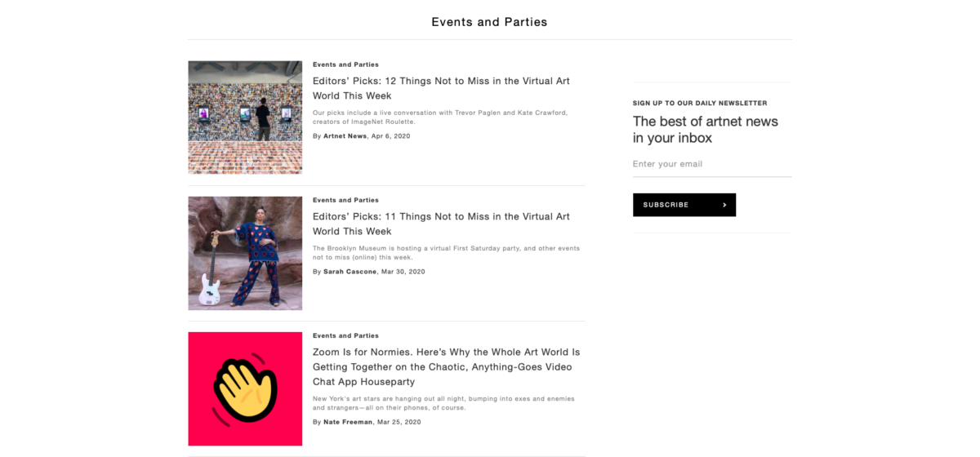Open 'Editors' Picks: 12 Things' article headline
The image size is (980, 457).
[441, 88]
